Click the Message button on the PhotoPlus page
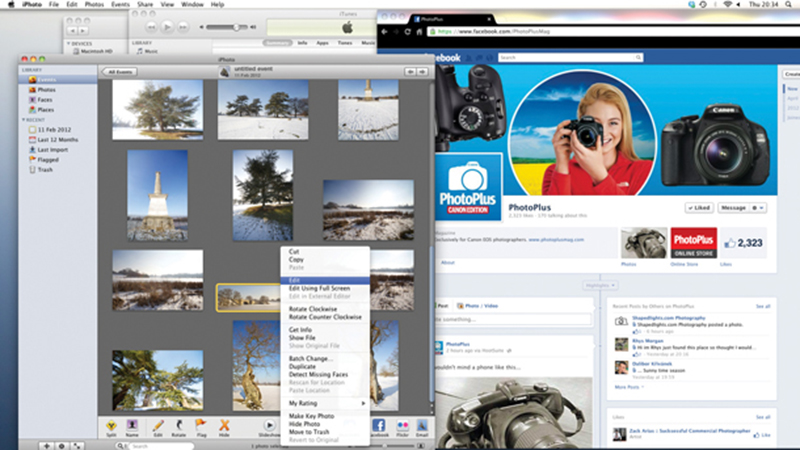 coord(733,208)
